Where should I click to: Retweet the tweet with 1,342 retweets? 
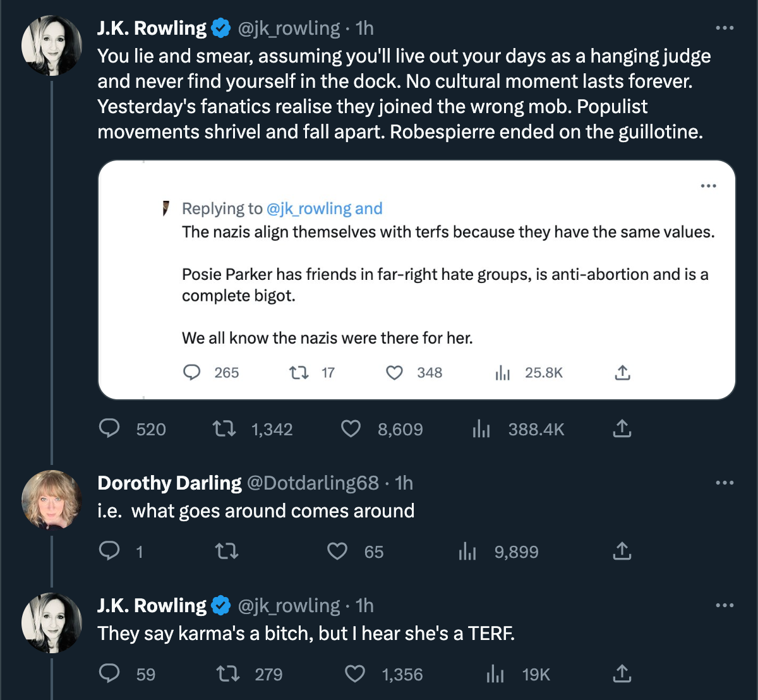tap(224, 430)
